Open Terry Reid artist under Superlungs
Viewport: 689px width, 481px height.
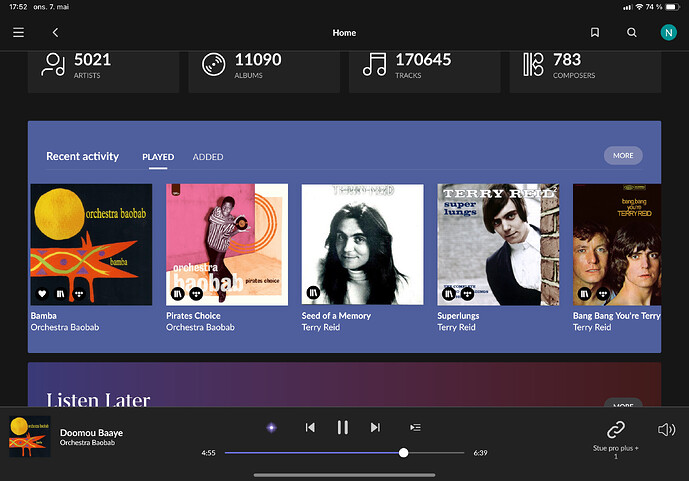pyautogui.click(x=457, y=327)
